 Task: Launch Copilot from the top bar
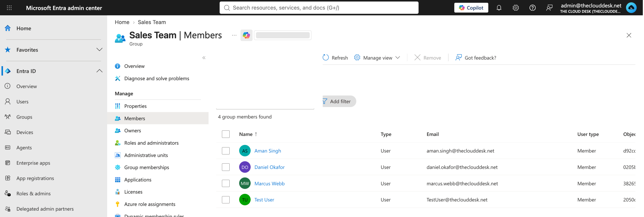472,8
